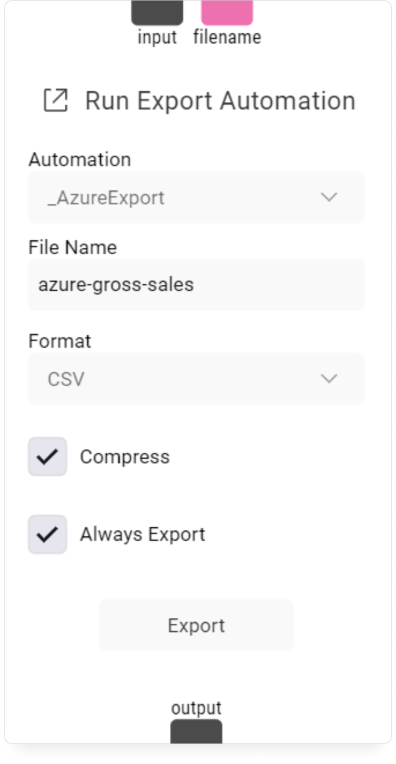Viewport: 396px width, 764px height.
Task: Click the Always Export label text
Action: click(142, 535)
